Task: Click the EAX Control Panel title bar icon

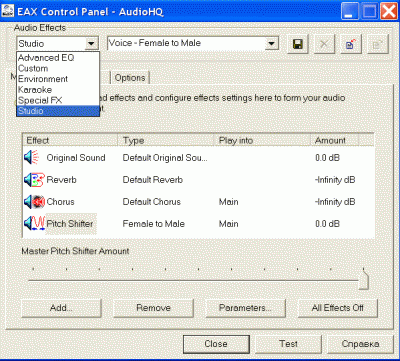Action: 8,12
